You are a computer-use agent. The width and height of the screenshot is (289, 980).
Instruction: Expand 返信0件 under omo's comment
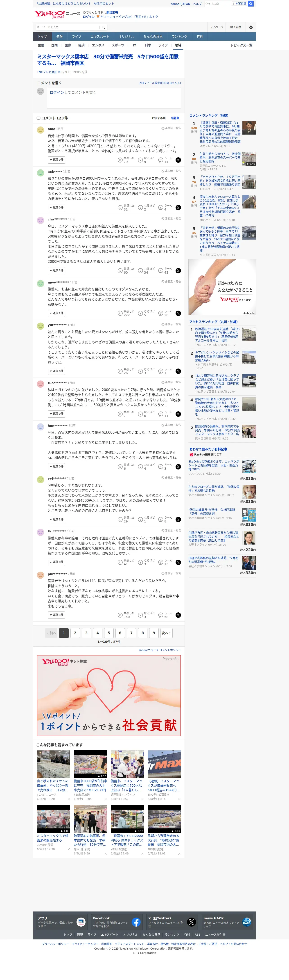pos(56,160)
